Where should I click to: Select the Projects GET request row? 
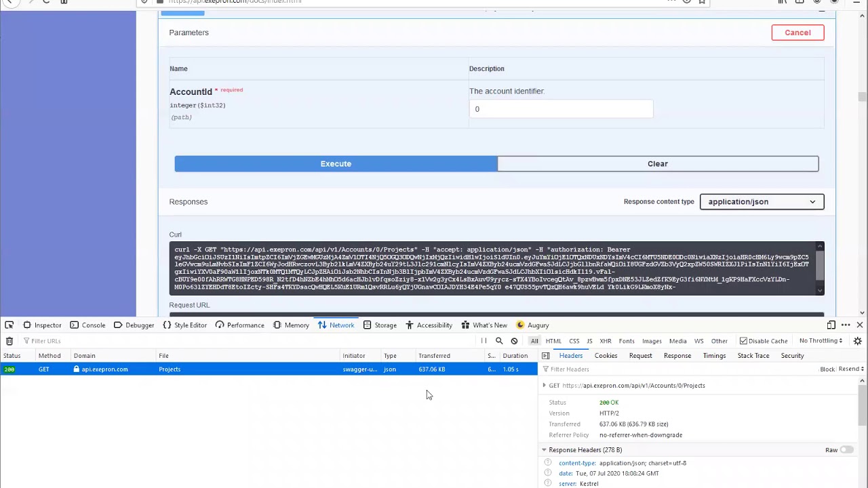coord(269,369)
